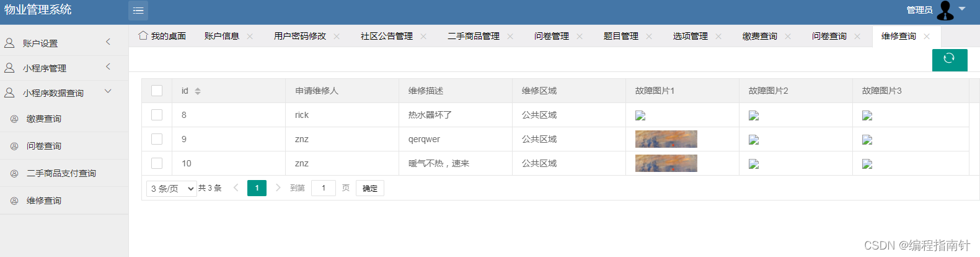Switch to the 社区公告管理 tab

(387, 36)
